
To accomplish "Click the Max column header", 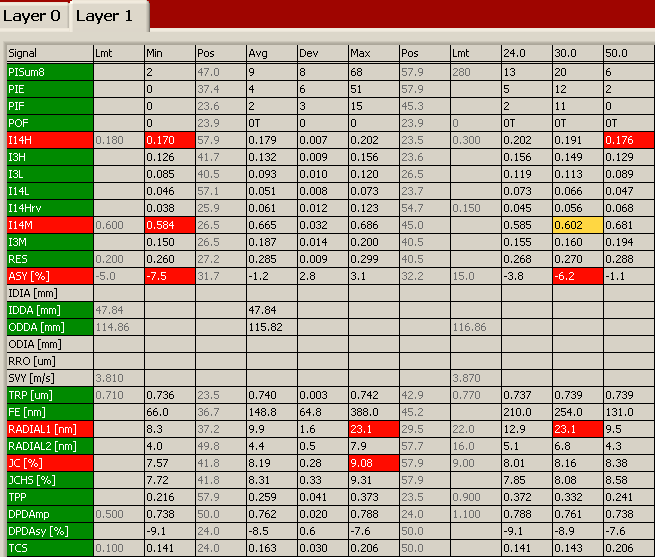I will (374, 53).
